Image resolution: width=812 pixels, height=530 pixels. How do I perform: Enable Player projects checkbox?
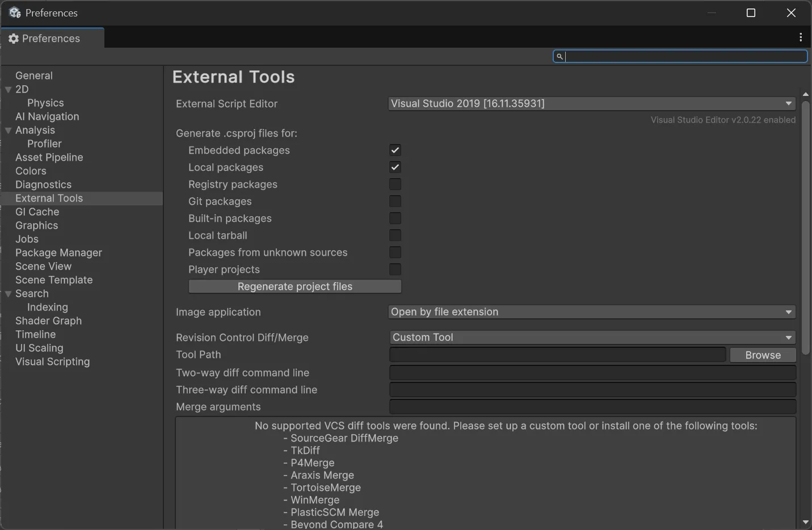click(395, 270)
